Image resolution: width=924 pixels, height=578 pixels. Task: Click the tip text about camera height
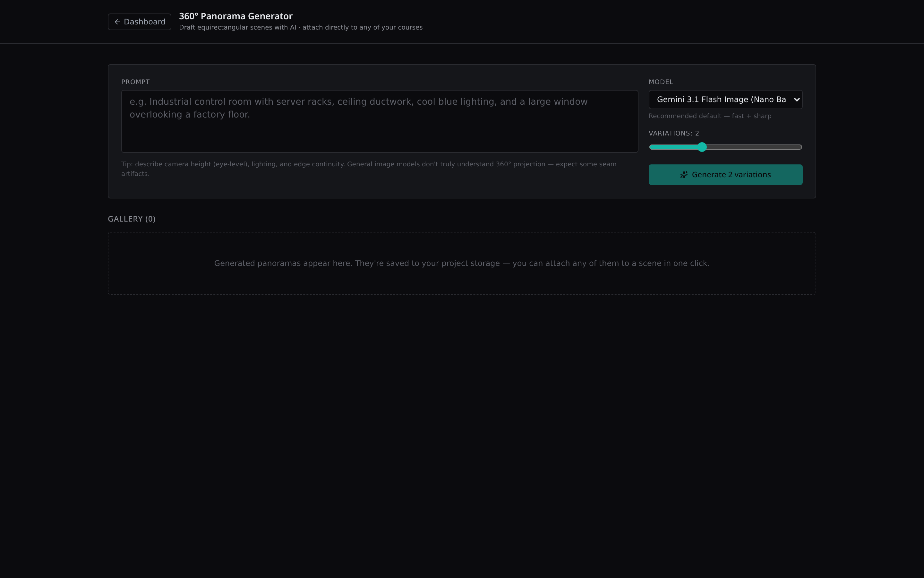click(369, 169)
